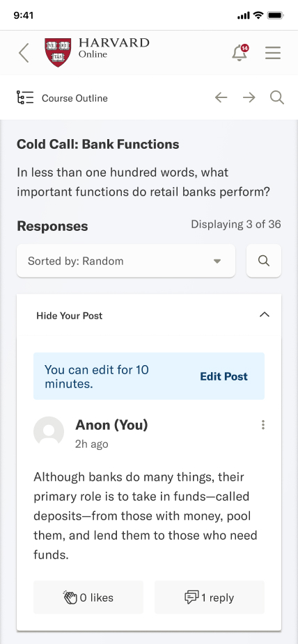Click Hide Your Post header text

[x=70, y=316]
